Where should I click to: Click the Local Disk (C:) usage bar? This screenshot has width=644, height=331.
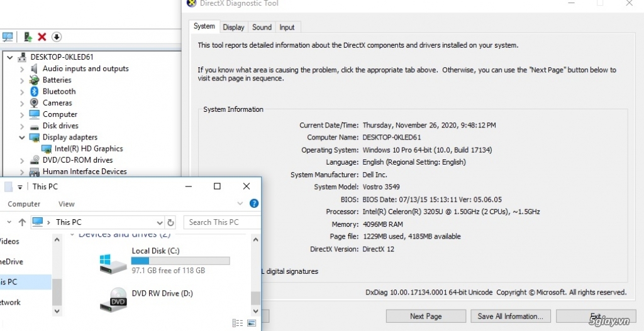[180, 261]
